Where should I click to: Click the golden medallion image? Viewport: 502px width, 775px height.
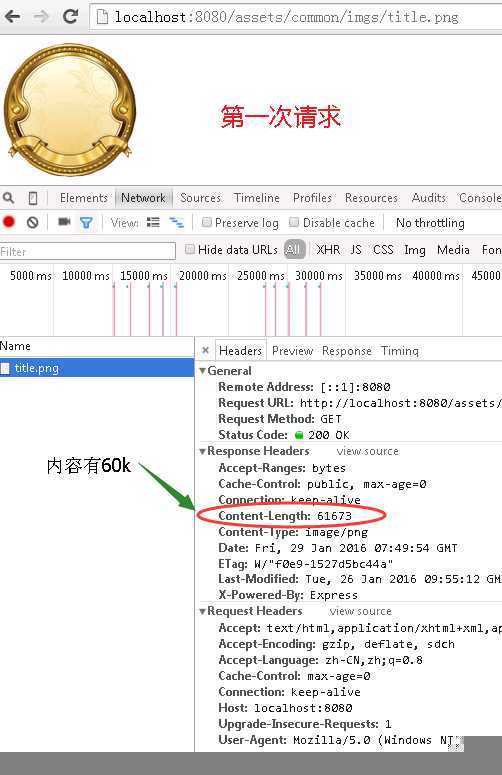(x=70, y=110)
